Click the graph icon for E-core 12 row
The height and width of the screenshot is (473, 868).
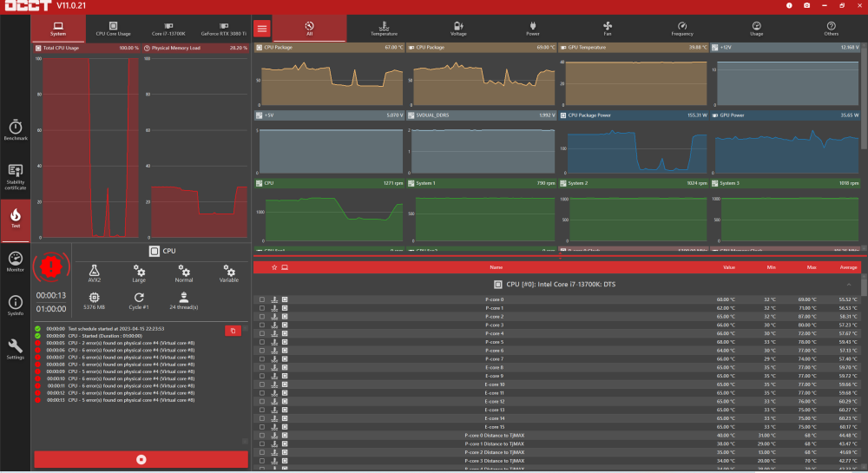pos(274,402)
